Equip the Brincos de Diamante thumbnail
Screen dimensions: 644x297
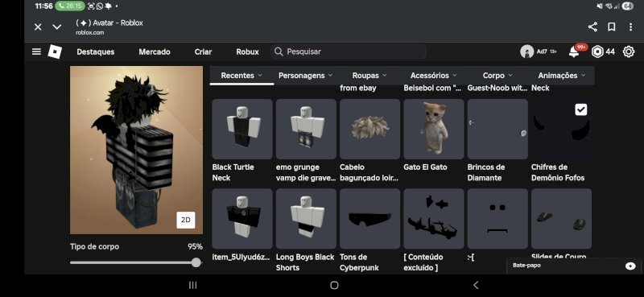[497, 129]
